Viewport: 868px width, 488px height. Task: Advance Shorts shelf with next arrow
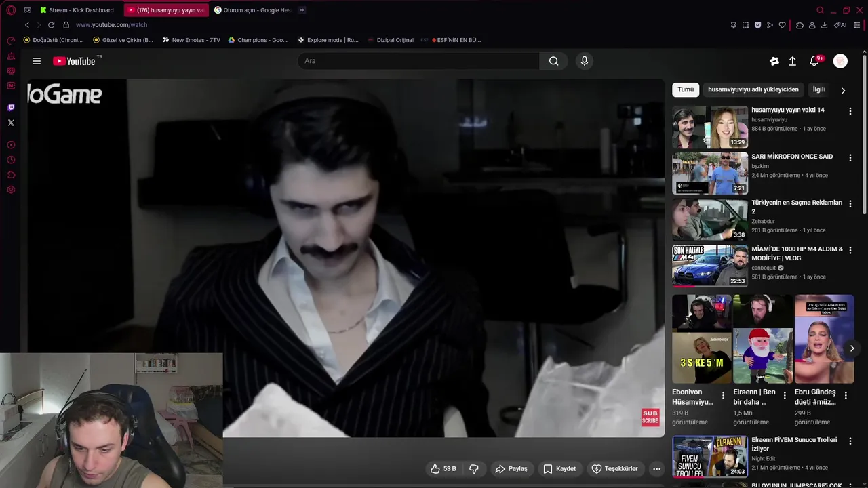pos(852,348)
